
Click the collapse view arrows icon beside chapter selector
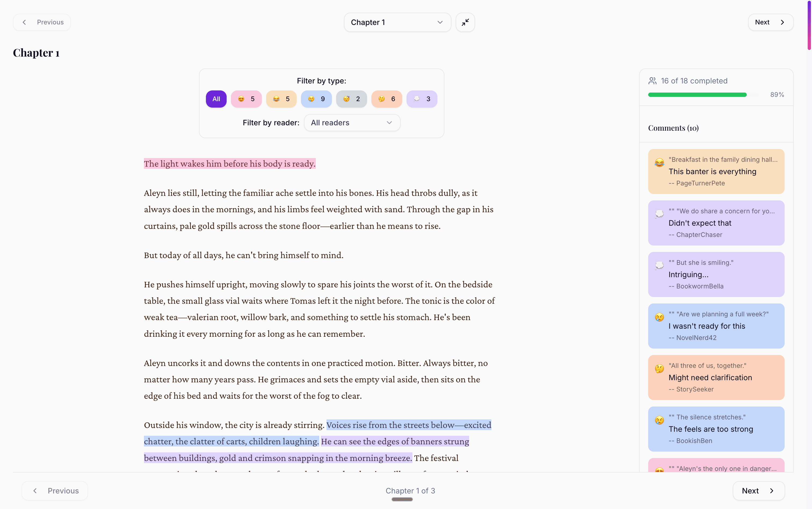(x=465, y=22)
